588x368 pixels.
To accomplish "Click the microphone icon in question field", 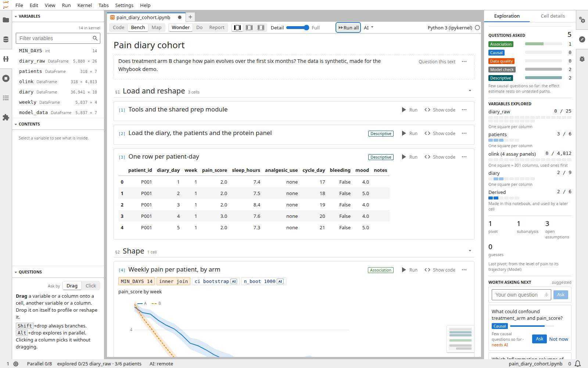I will [546, 295].
